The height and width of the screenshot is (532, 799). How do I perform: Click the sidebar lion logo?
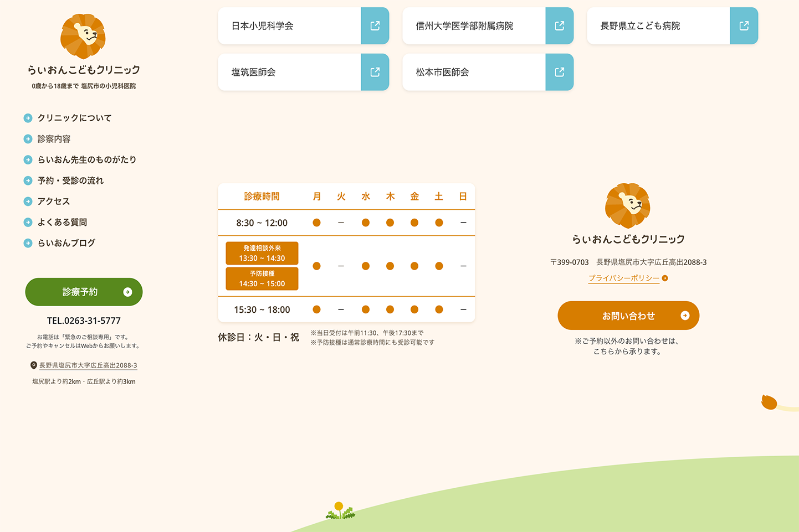pos(83,37)
